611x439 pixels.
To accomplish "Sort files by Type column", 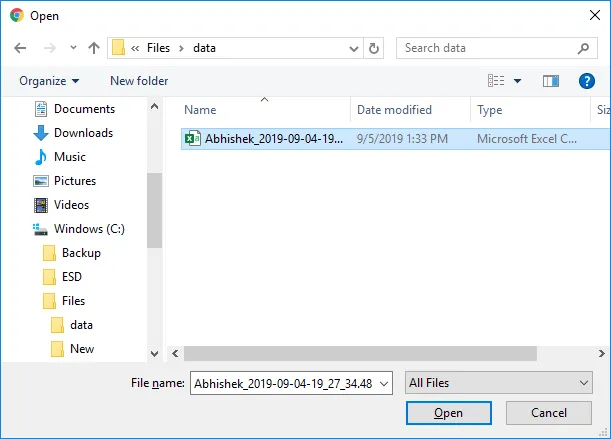I will point(490,110).
